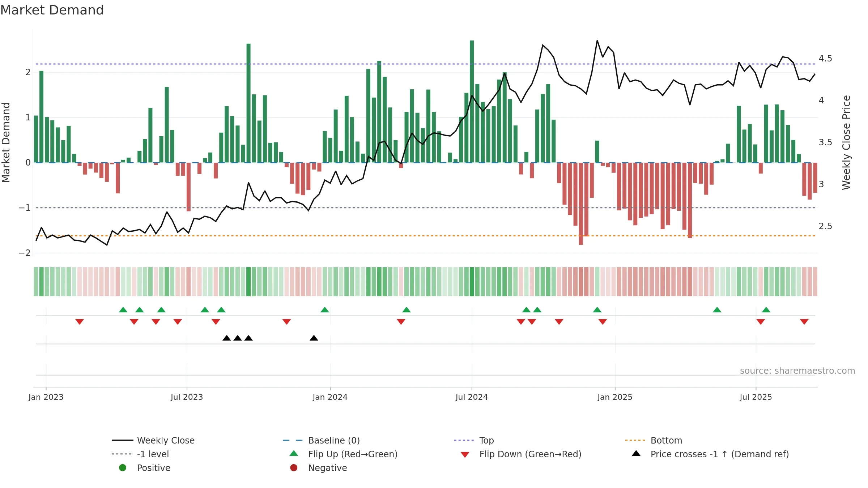Toggle the Baseline (0) legend entry
Viewport: 868px width, 488px height.
coord(321,440)
